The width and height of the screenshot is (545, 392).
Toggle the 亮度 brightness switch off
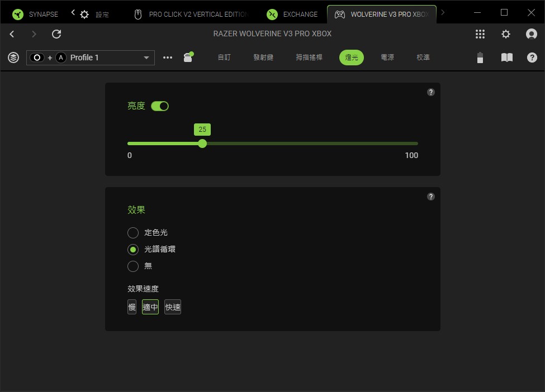(160, 106)
